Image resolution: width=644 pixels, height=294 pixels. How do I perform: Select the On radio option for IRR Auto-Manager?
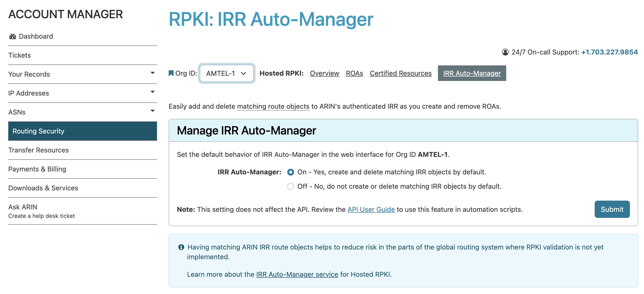tap(290, 172)
